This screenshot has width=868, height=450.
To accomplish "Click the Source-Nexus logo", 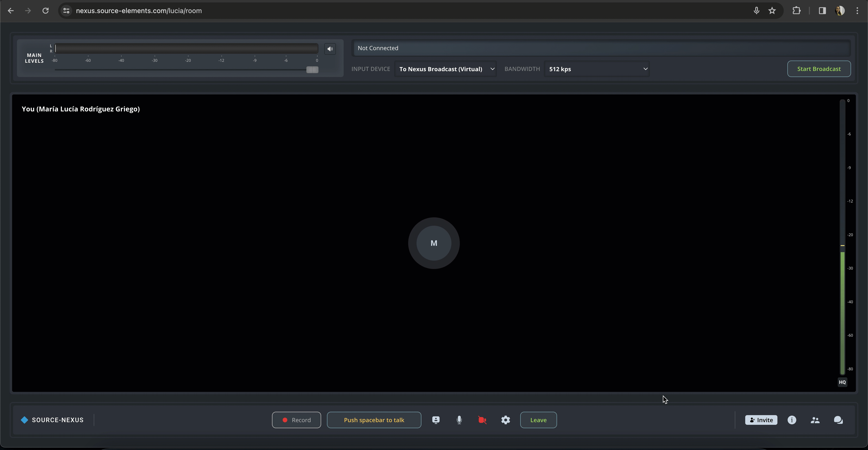I will [x=52, y=420].
